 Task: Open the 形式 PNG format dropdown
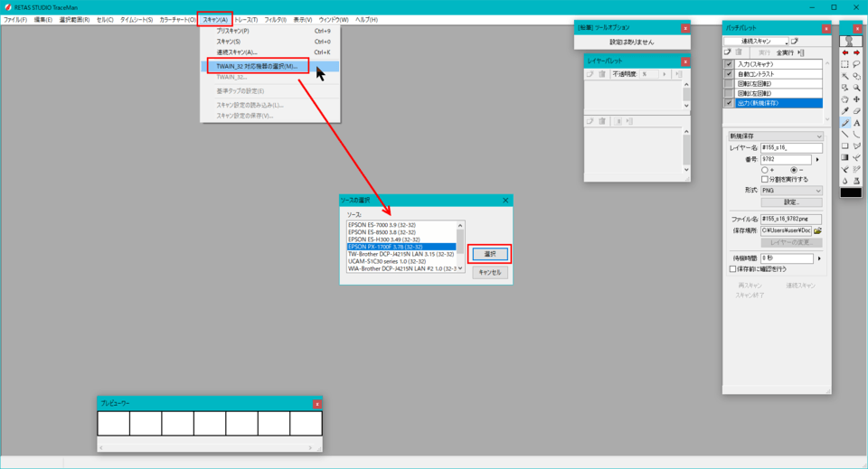pyautogui.click(x=791, y=191)
